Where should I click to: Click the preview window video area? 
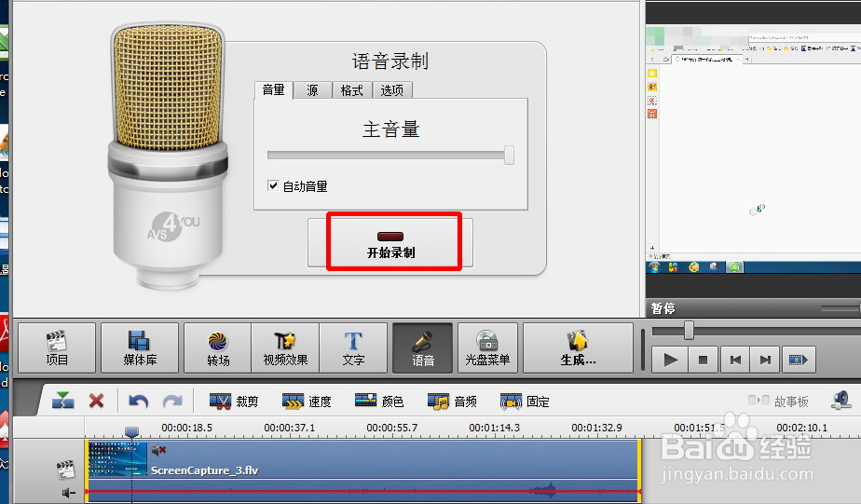tap(753, 149)
